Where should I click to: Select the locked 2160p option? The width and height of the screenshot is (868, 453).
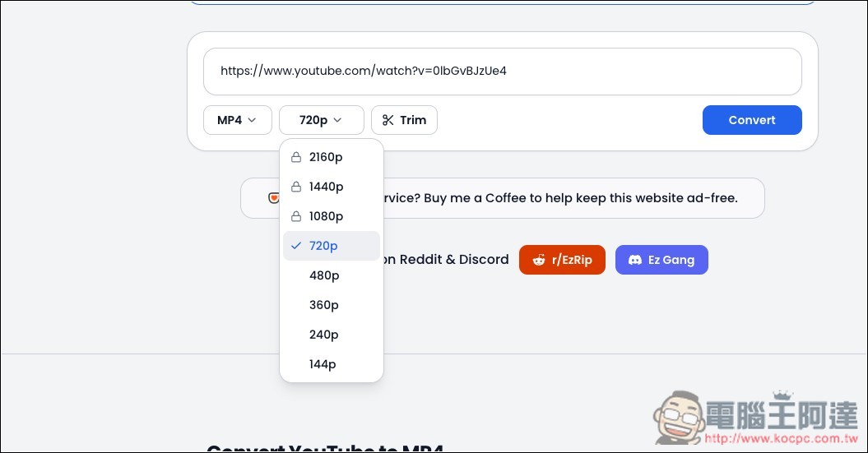coord(331,157)
